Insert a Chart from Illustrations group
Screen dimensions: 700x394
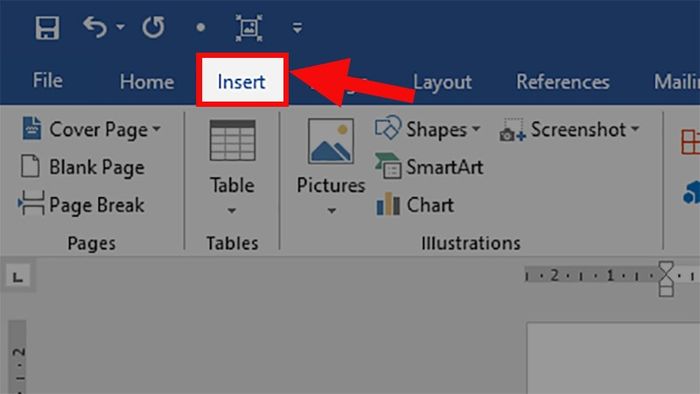coord(415,205)
